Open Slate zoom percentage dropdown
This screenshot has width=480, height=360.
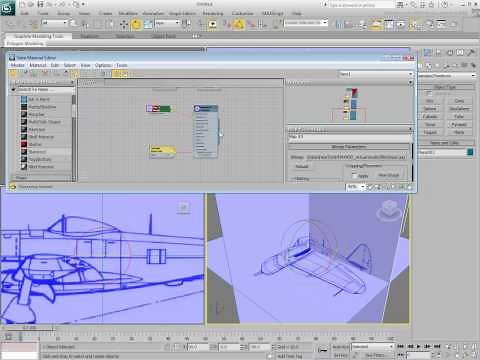tap(355, 187)
